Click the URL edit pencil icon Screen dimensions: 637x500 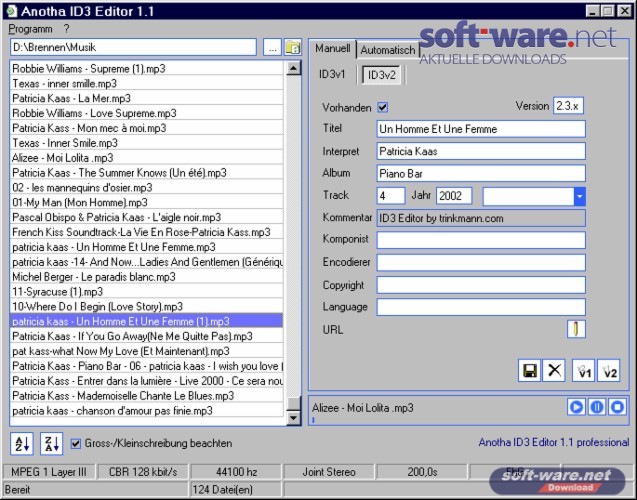(x=576, y=329)
